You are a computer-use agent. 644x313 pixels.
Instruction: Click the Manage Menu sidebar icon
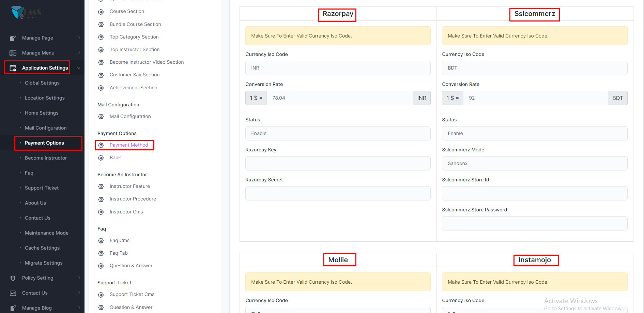click(x=13, y=53)
